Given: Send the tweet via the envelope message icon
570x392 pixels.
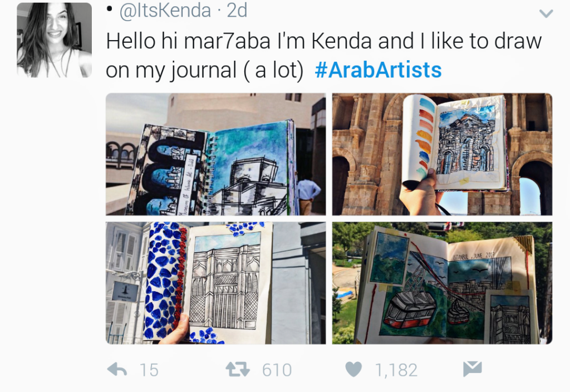Looking at the screenshot, I should (x=472, y=369).
